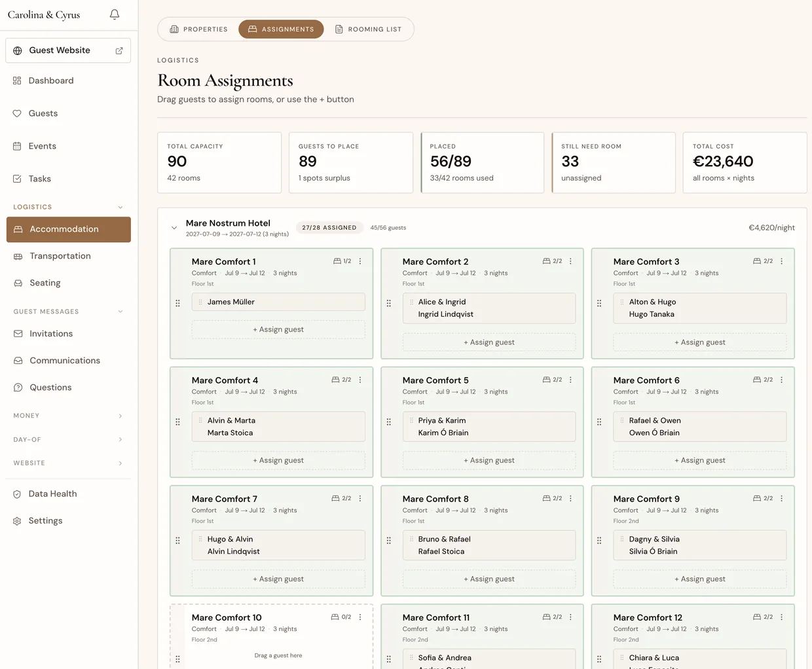This screenshot has height=669, width=812.
Task: Click Mare Comfort 10 drop zone
Action: pyautogui.click(x=278, y=655)
